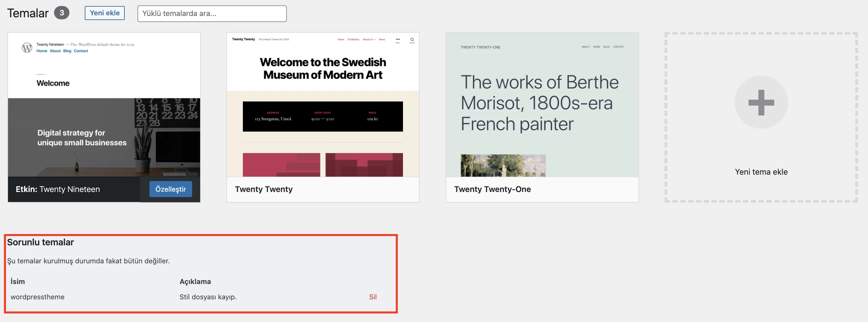Viewport: 868px width, 322px height.
Task: Select the wordpresstheme entry under Sorunlu temalar
Action: 37,297
